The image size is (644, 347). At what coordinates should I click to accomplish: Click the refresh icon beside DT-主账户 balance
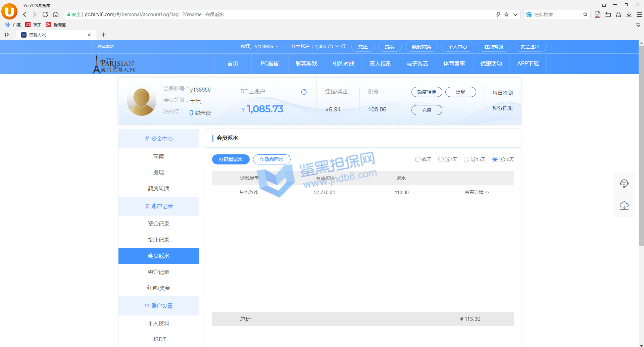tap(304, 92)
